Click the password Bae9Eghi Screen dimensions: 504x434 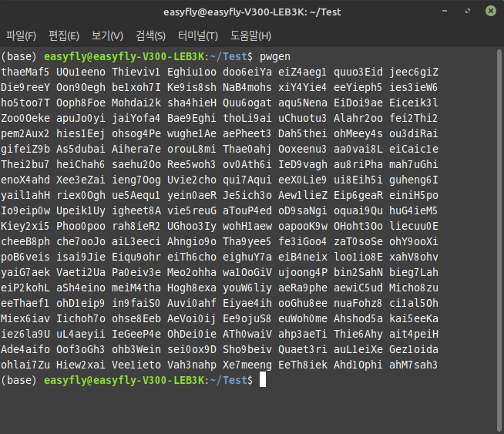click(x=192, y=118)
